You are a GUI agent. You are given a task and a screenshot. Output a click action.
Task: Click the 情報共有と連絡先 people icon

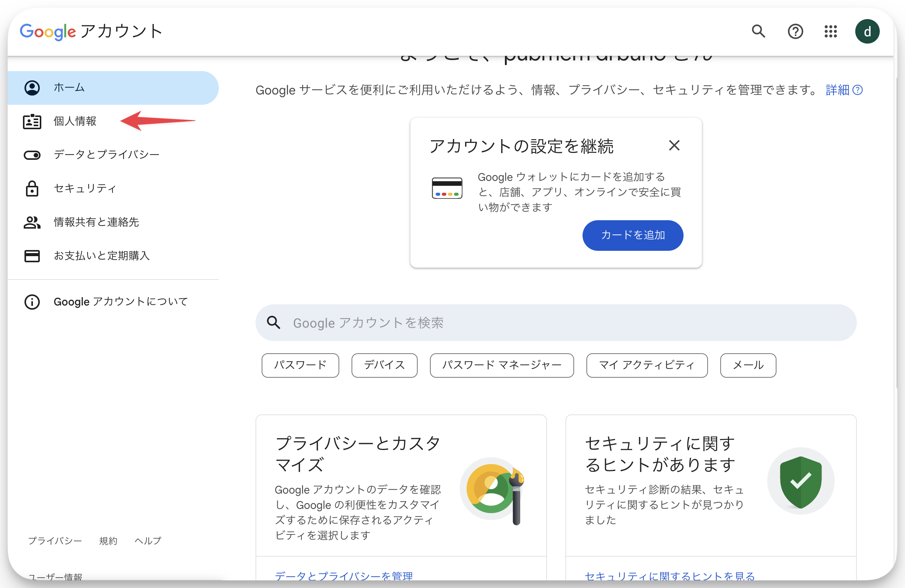click(x=32, y=222)
